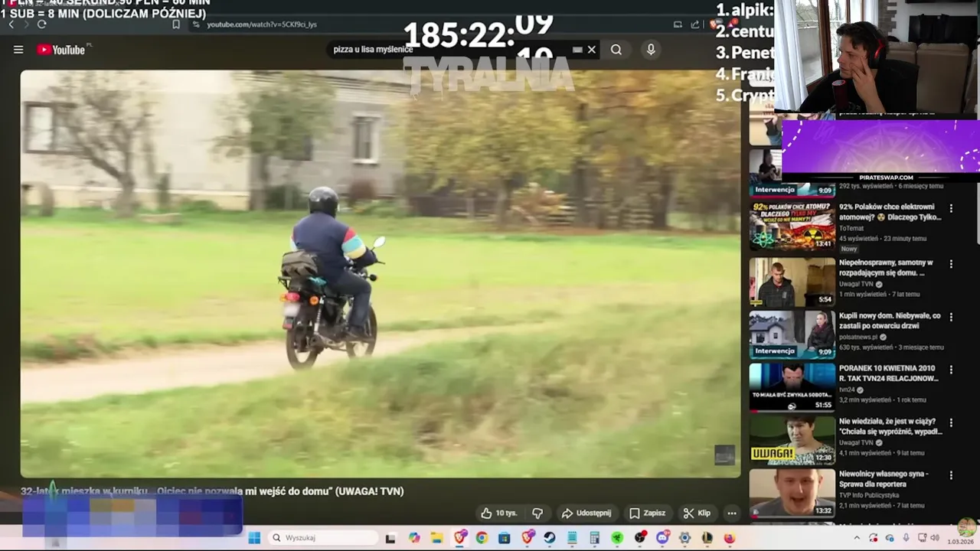Viewport: 980px width, 551px height.
Task: Click the Wyszukaj taskbar search box
Action: tap(324, 538)
